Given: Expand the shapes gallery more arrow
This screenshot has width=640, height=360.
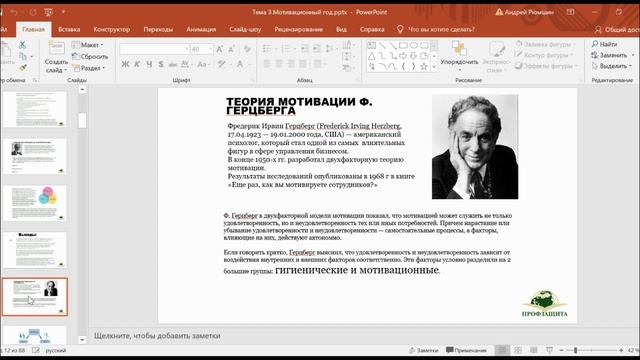Looking at the screenshot, I should (x=434, y=67).
